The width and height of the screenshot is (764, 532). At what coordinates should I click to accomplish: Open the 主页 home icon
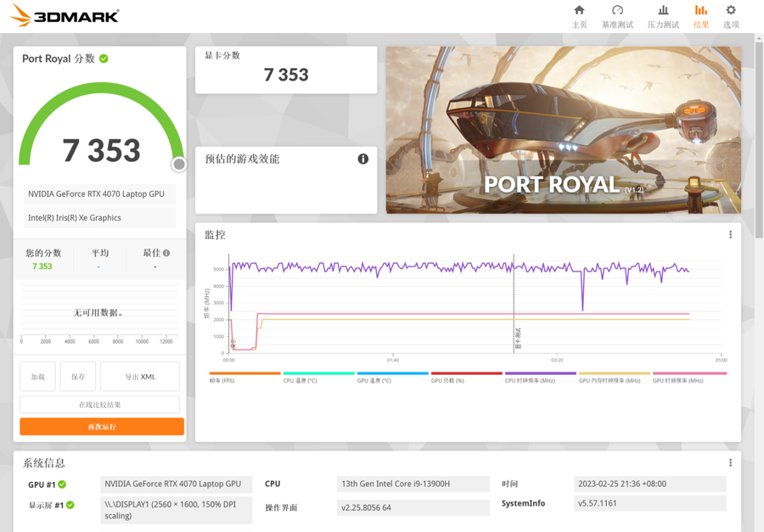click(x=579, y=16)
